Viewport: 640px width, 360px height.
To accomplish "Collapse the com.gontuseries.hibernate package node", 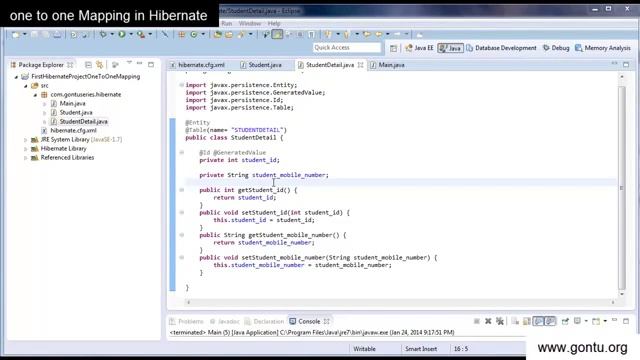I will pyautogui.click(x=35, y=95).
